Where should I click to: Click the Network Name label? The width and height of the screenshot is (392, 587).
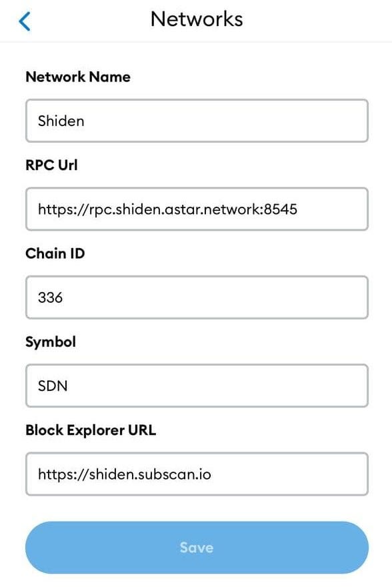point(78,77)
